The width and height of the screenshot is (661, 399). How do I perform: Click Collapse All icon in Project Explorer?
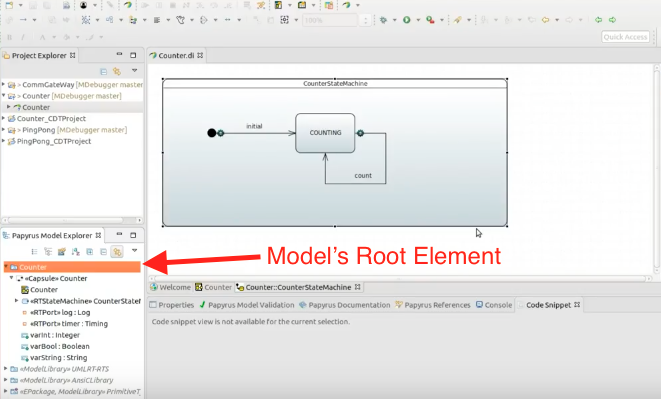(103, 71)
